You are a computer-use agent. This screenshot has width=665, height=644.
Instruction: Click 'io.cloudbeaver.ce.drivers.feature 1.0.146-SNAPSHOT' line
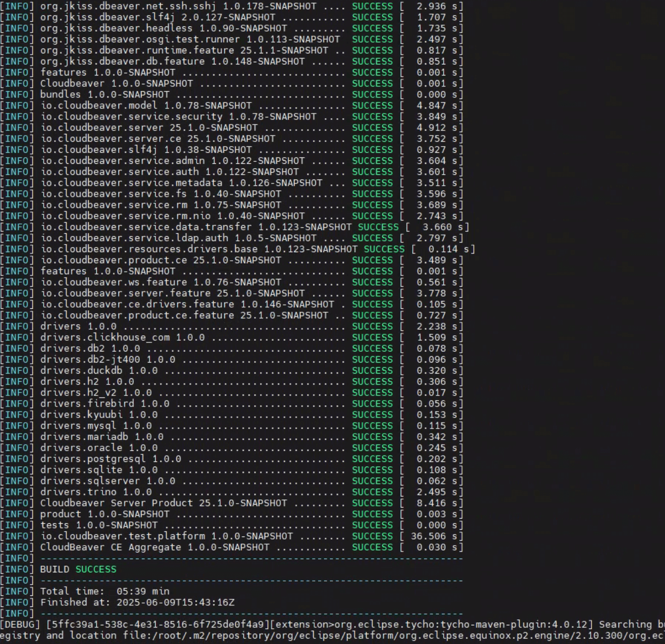click(x=231, y=304)
